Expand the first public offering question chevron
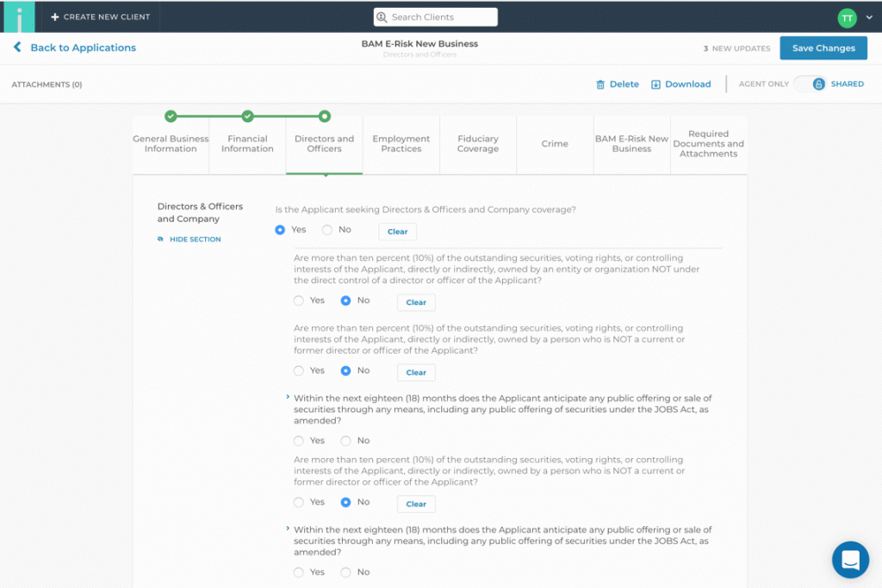The height and width of the screenshot is (588, 882). [288, 397]
